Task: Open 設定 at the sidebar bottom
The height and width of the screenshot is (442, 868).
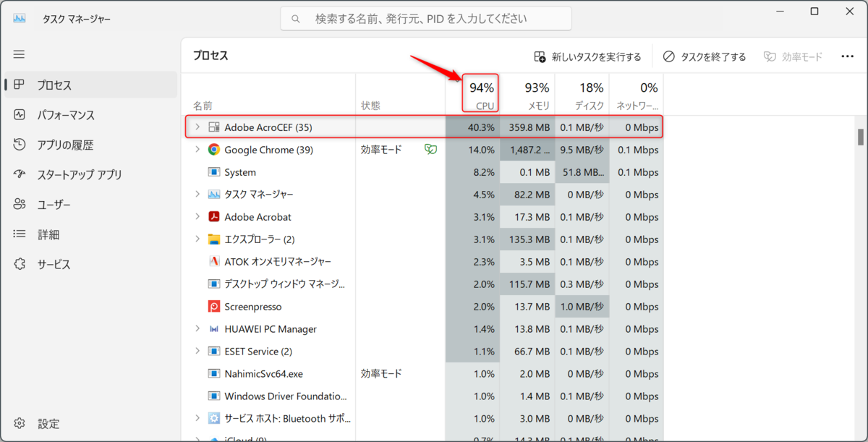Action: click(91, 423)
